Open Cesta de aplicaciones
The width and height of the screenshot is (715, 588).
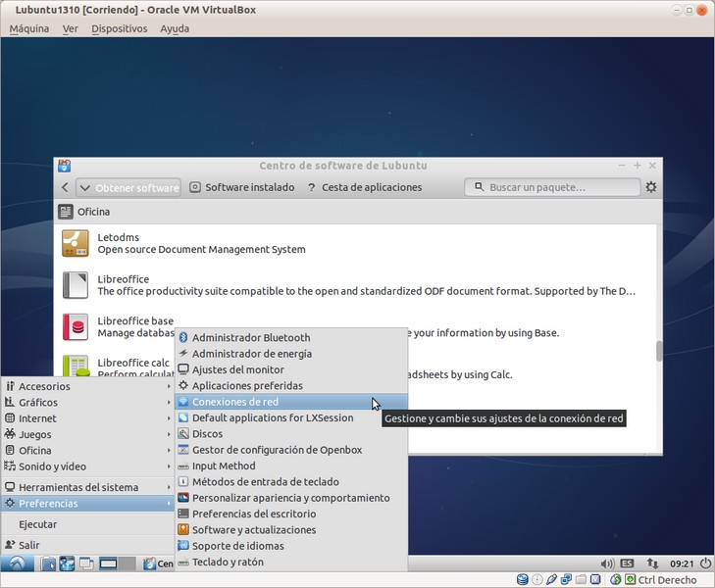point(365,187)
